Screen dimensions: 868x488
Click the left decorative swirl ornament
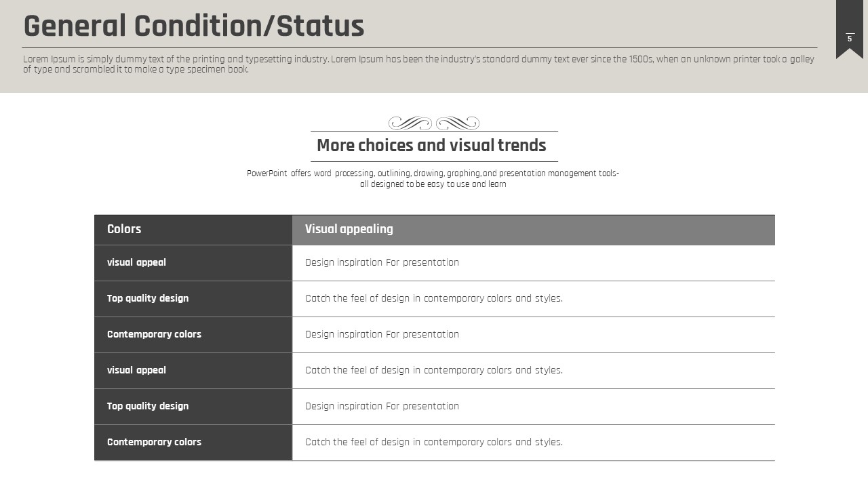pos(410,123)
